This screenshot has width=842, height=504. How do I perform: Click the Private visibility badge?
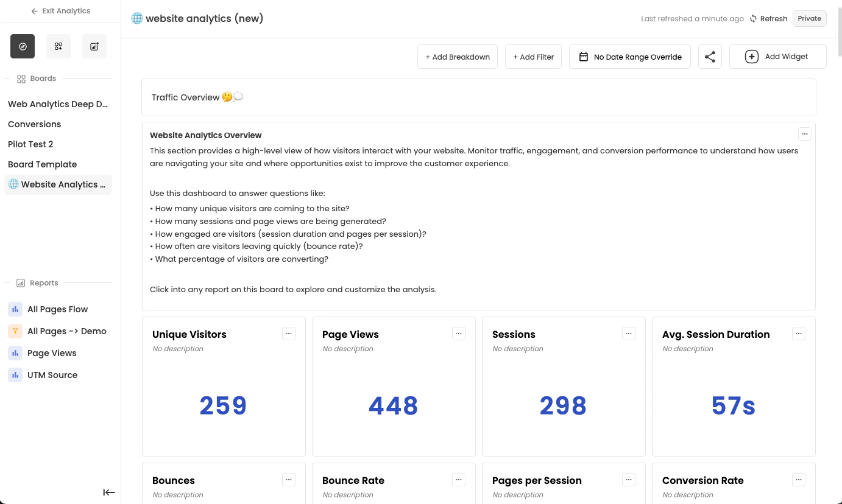[x=810, y=18]
